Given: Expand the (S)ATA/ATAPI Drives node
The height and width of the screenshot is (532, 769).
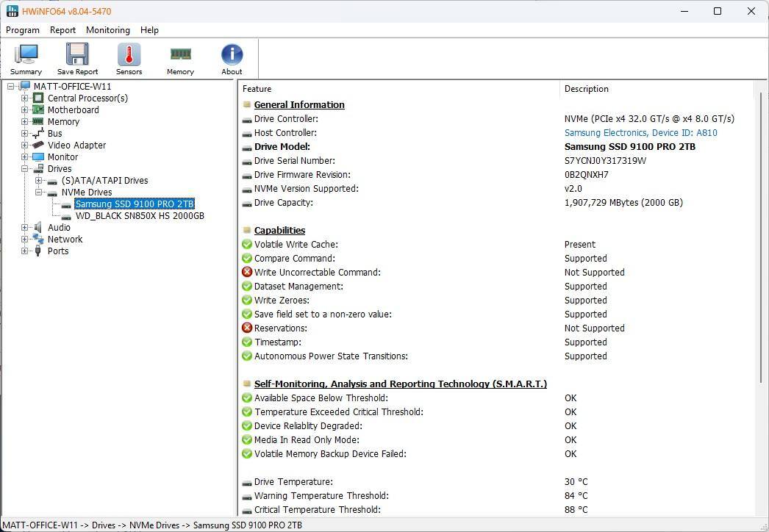Looking at the screenshot, I should click(39, 181).
